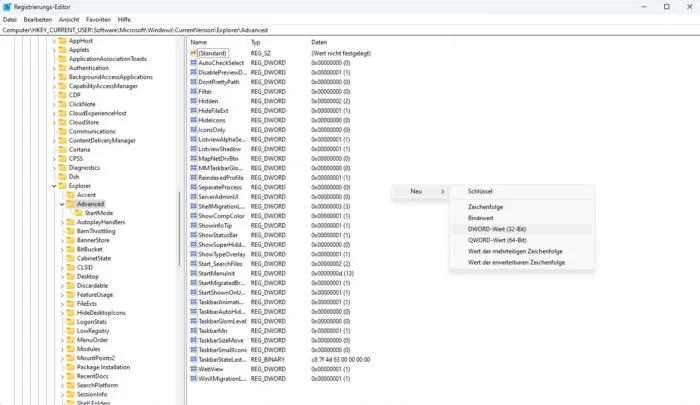
Task: Expand the MountPoints2 key
Action: [x=62, y=358]
